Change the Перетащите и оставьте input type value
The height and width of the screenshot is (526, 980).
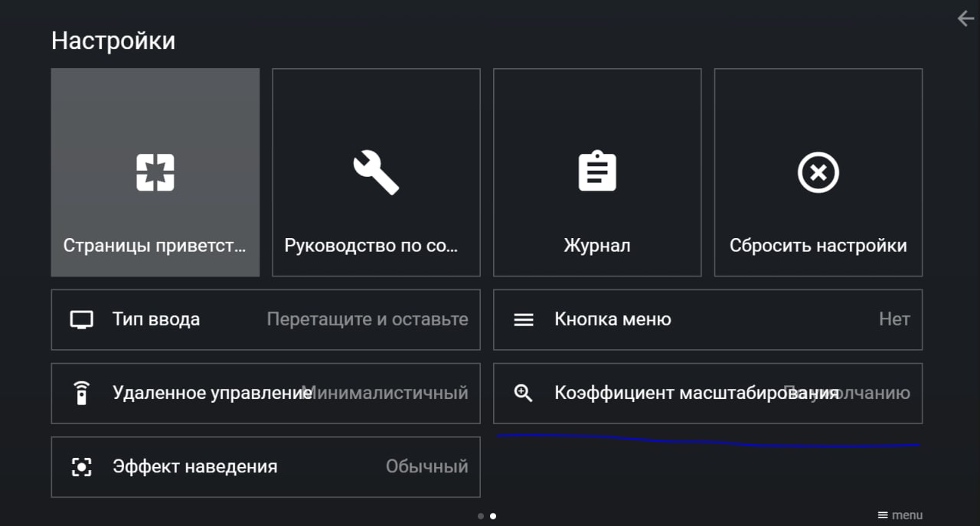(x=367, y=319)
